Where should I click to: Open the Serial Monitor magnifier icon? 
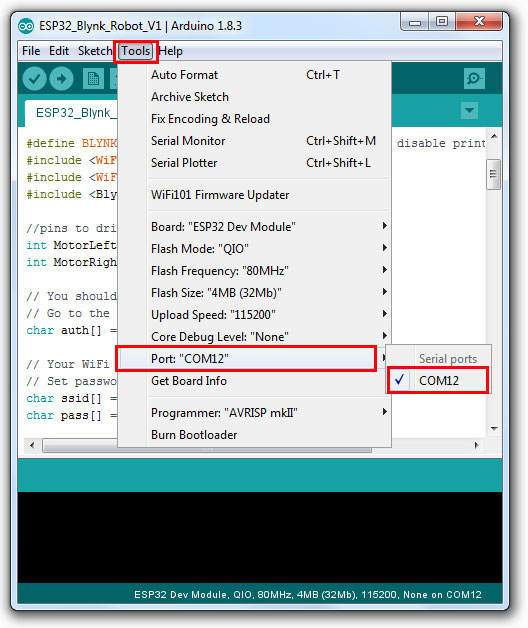(x=474, y=78)
